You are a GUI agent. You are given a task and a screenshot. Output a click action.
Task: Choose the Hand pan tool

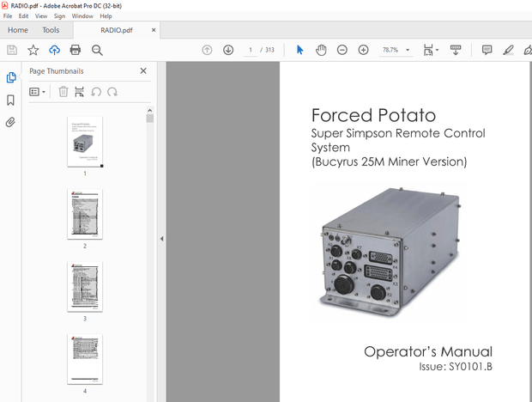[x=321, y=50]
